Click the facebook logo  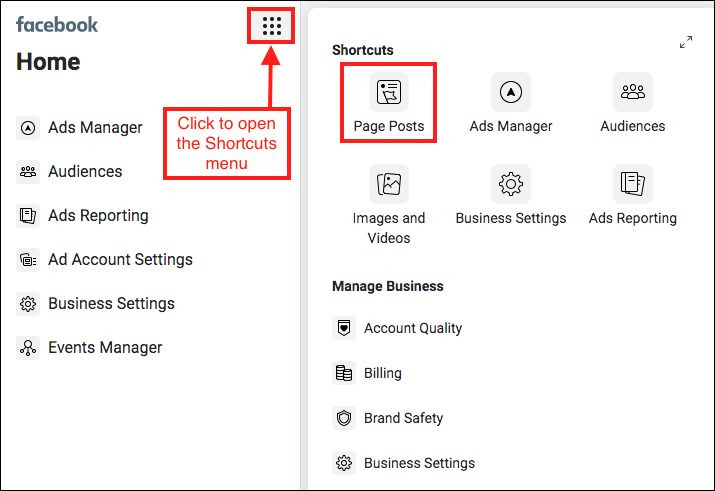(x=57, y=25)
